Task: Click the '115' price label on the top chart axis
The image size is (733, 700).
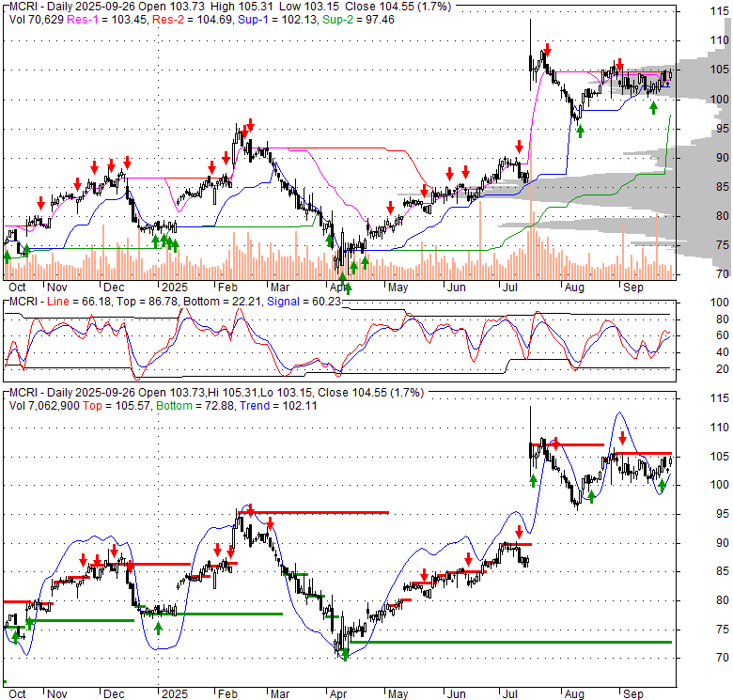Action: pos(720,11)
